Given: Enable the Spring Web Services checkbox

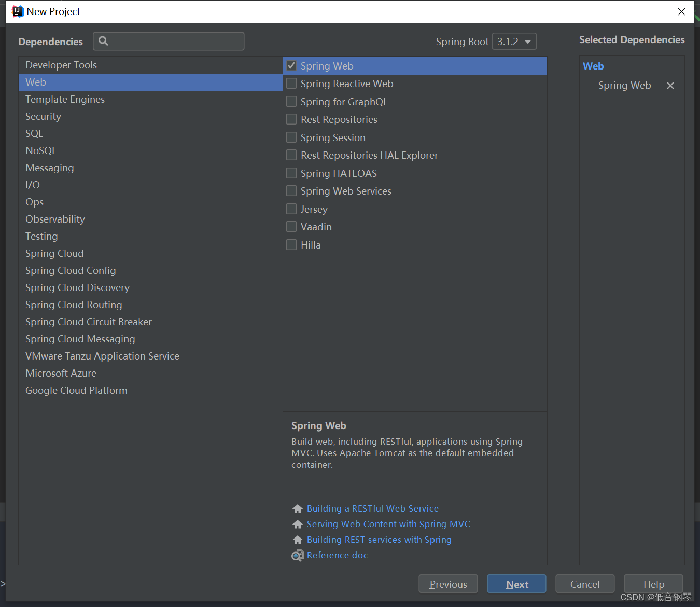Looking at the screenshot, I should coord(291,191).
